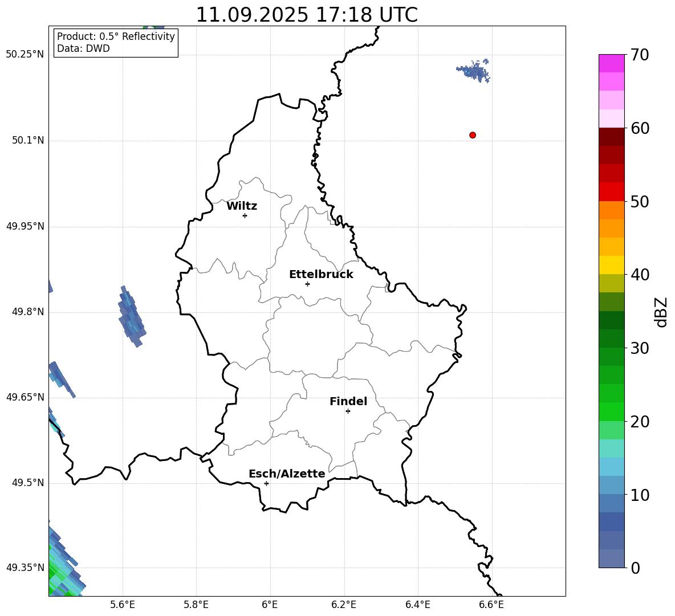Click the 6.2°E longitude label

(344, 605)
